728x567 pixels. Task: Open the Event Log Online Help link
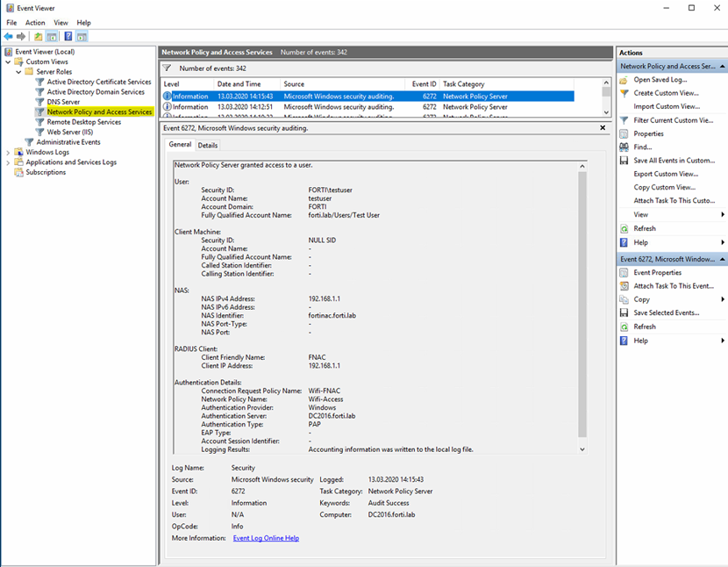pos(266,538)
